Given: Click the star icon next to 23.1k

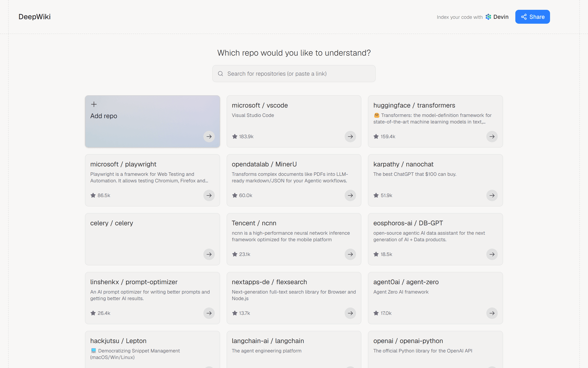Looking at the screenshot, I should [x=235, y=254].
